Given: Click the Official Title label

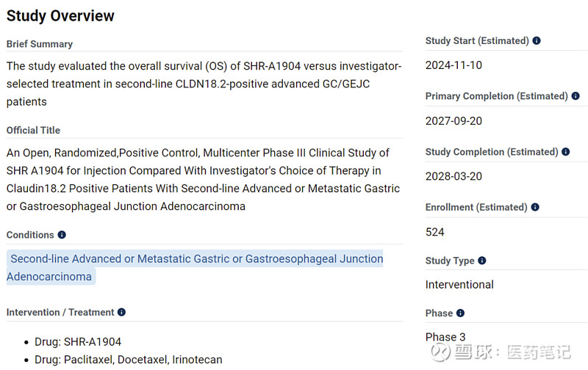Looking at the screenshot, I should [x=33, y=130].
